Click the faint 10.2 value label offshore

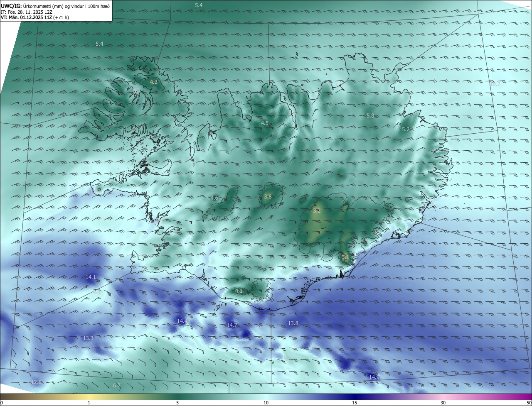pyautogui.click(x=495, y=84)
